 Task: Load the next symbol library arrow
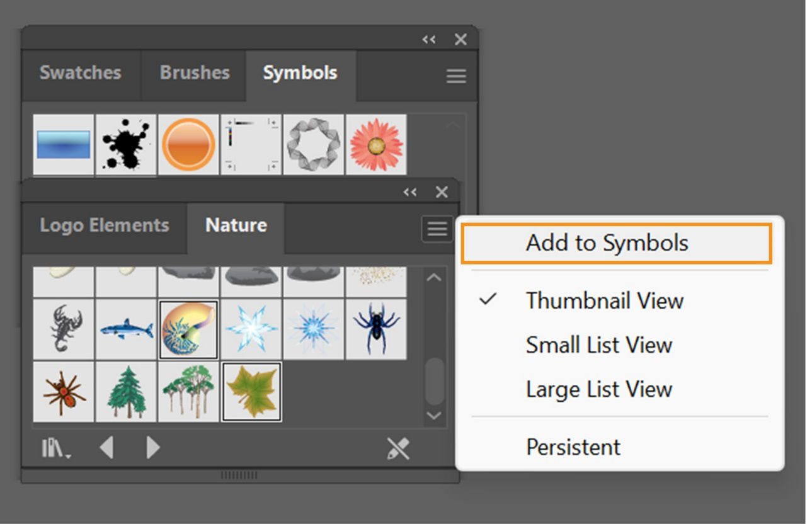click(152, 448)
